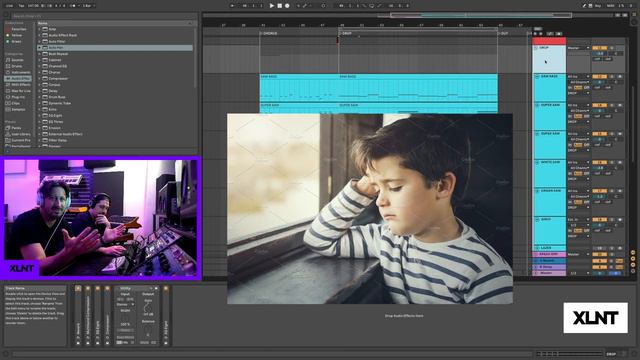This screenshot has height=360, width=640.
Task: Toggle A Reverb track activator
Action: [600, 260]
